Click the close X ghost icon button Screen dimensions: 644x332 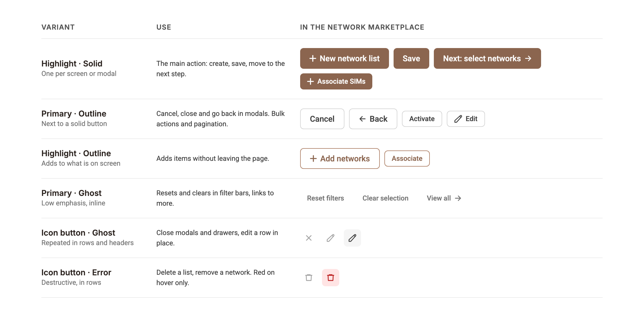click(x=309, y=238)
